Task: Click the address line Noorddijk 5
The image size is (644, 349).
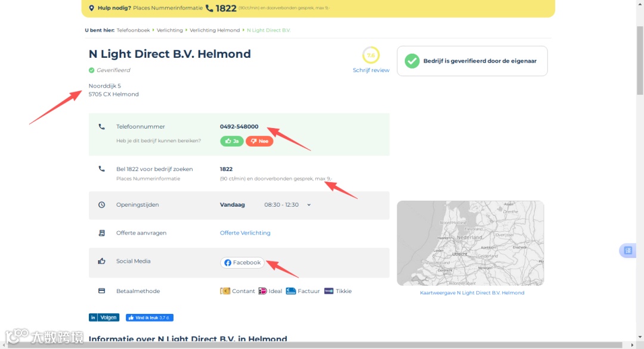Action: (x=105, y=86)
